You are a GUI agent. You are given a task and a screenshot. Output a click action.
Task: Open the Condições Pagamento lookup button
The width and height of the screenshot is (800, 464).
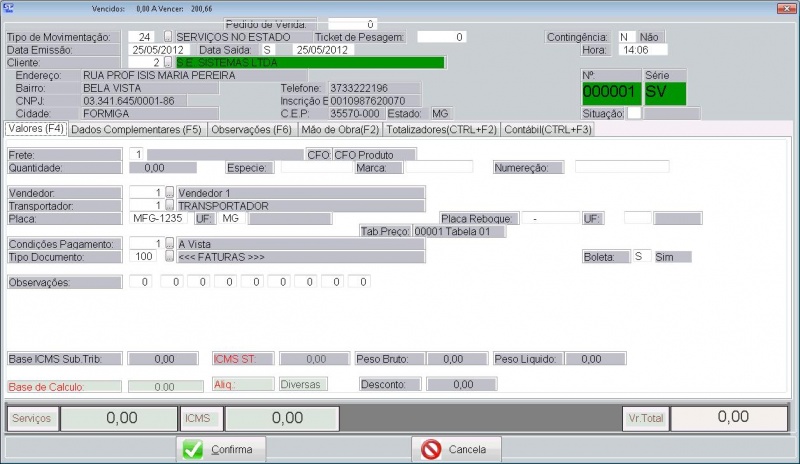click(x=169, y=244)
